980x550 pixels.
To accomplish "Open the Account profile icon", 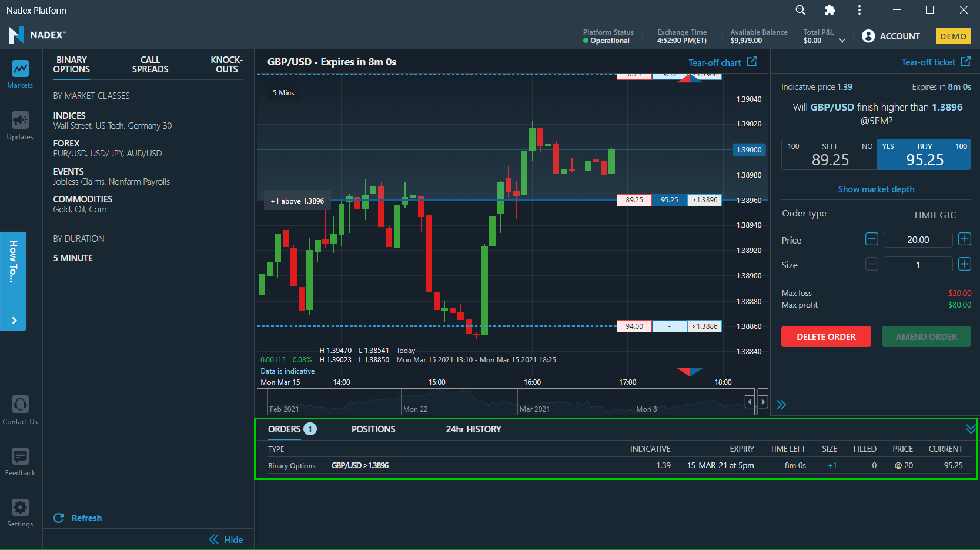I will [868, 36].
